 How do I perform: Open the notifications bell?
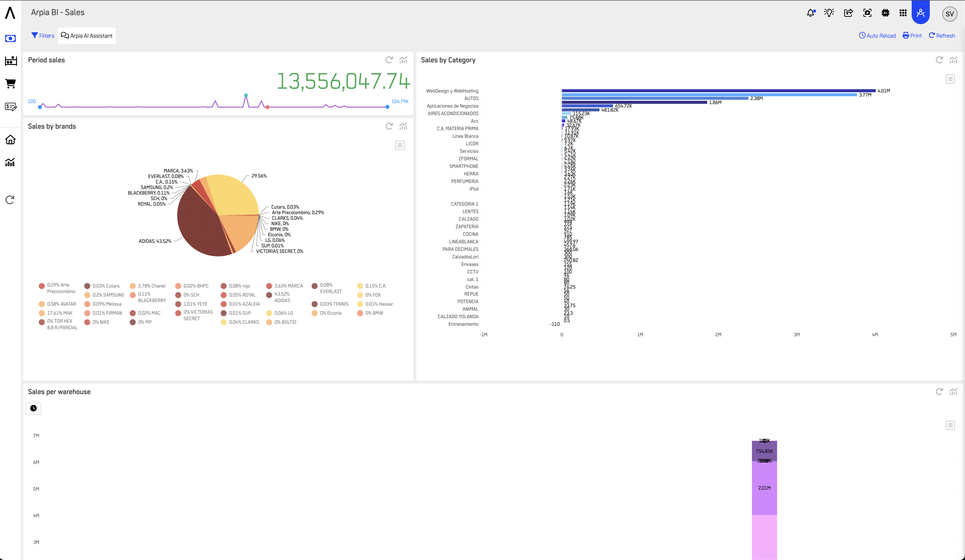811,13
